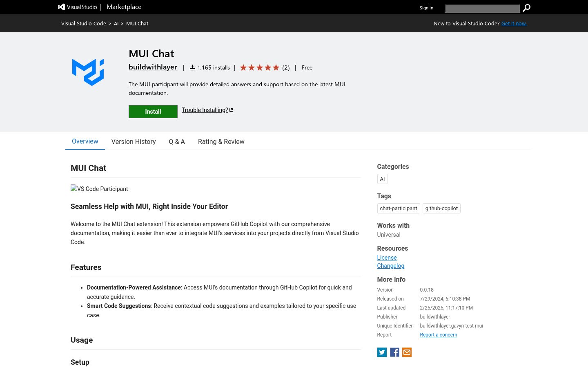The width and height of the screenshot is (588, 368).
Task: Click the version number 0.0.18
Action: click(x=427, y=290)
